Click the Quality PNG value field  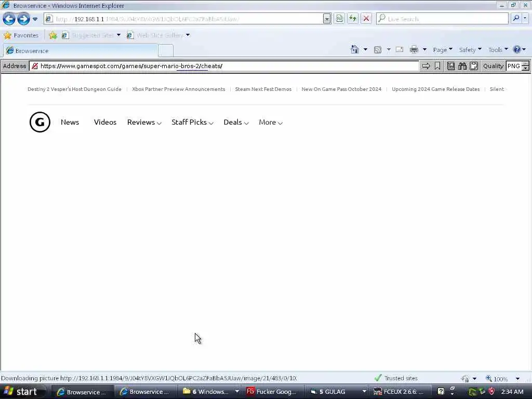tap(514, 66)
